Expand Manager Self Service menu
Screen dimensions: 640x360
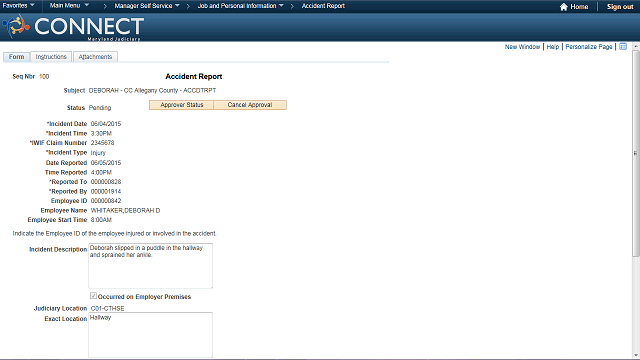pyautogui.click(x=147, y=6)
